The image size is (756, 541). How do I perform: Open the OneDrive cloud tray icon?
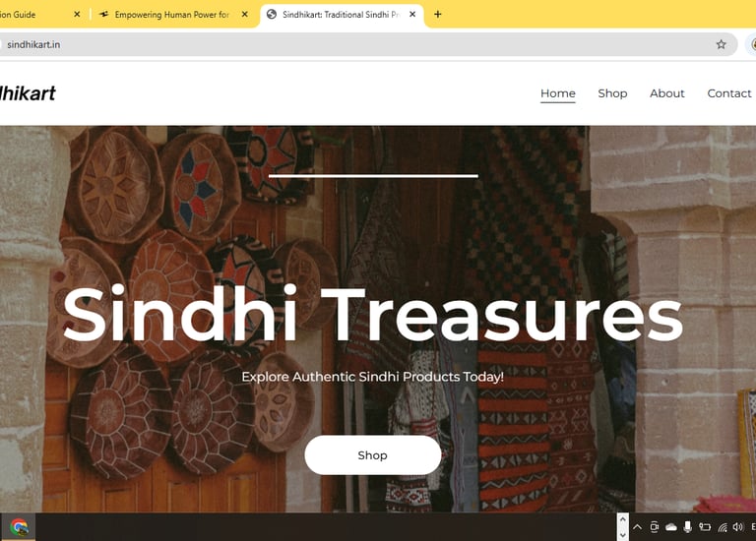click(670, 527)
